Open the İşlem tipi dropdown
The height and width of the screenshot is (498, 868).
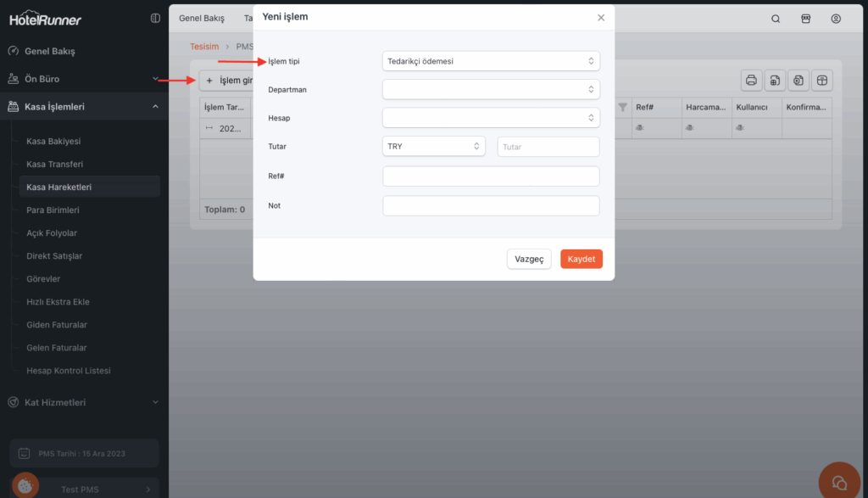491,61
